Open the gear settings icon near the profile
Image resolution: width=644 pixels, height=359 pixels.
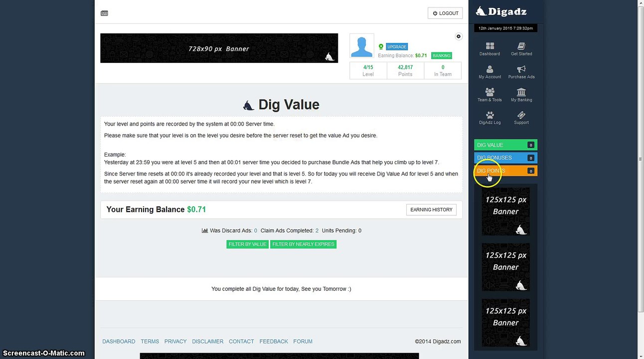tap(459, 36)
